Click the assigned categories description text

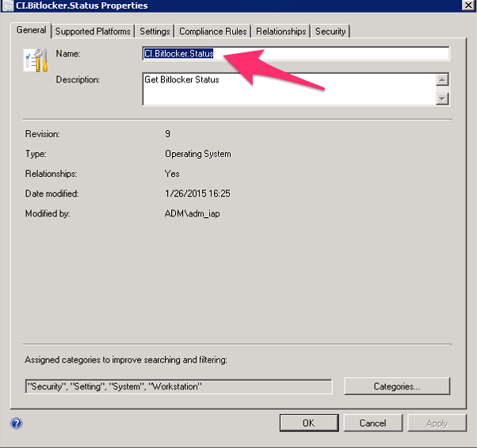(126, 360)
